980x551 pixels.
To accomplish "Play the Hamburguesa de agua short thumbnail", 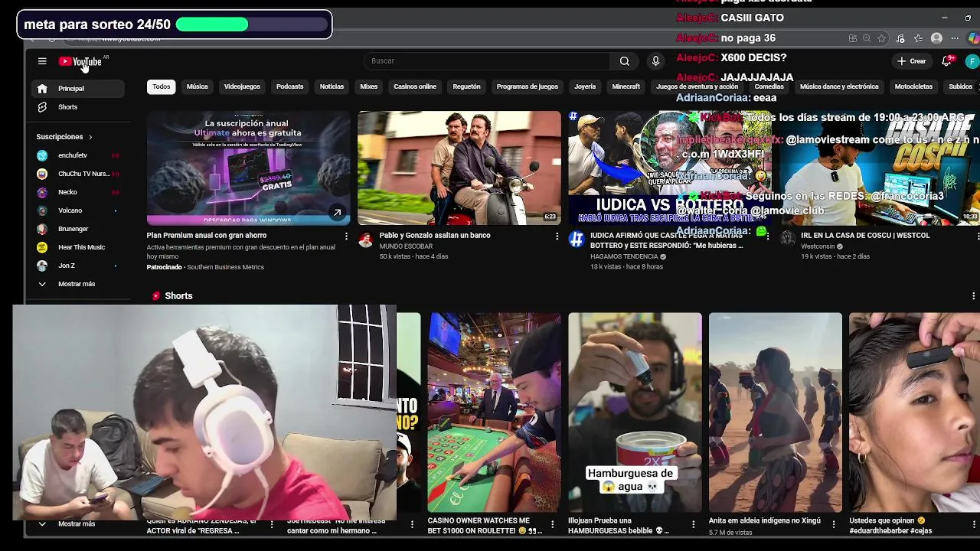I will coord(635,412).
